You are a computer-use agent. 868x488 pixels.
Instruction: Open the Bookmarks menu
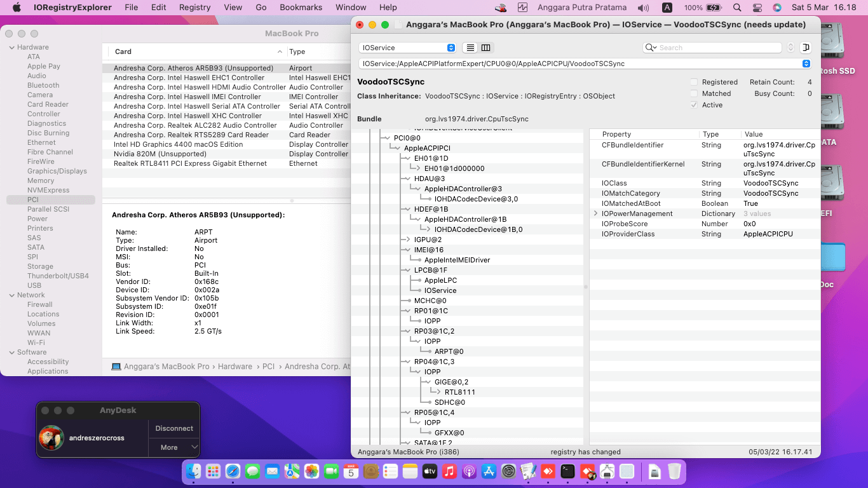(x=301, y=8)
